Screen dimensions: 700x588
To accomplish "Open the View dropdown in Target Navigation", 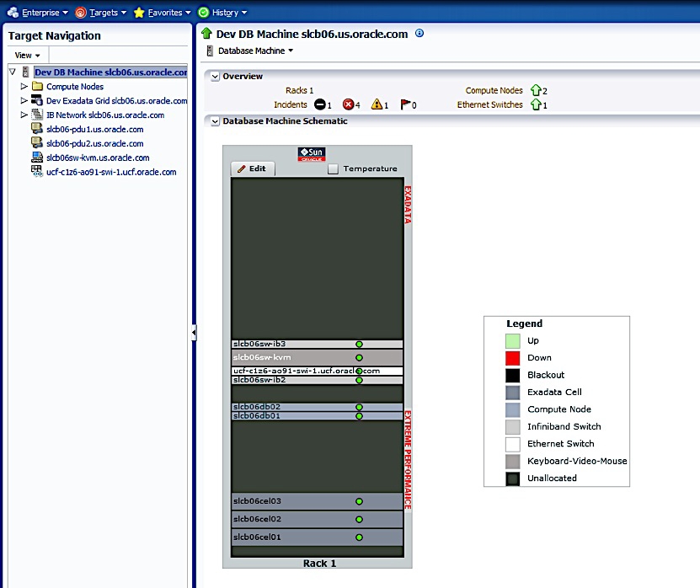I will [28, 56].
